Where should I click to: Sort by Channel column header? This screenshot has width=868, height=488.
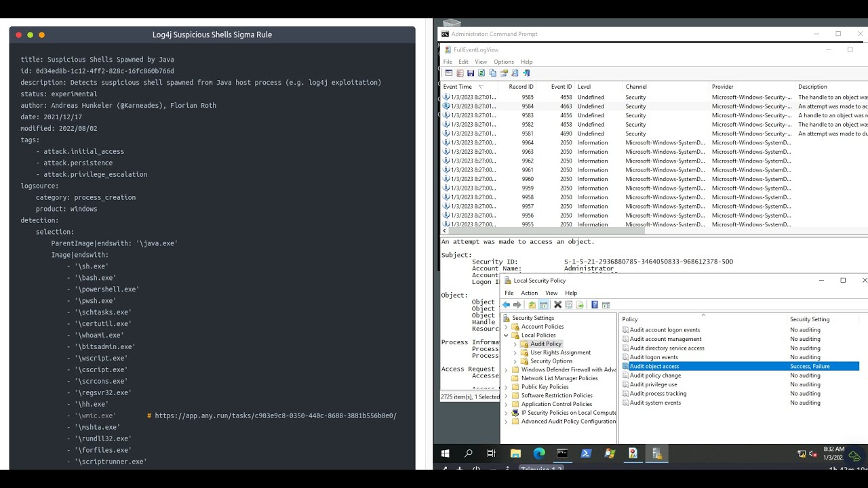[x=666, y=87]
